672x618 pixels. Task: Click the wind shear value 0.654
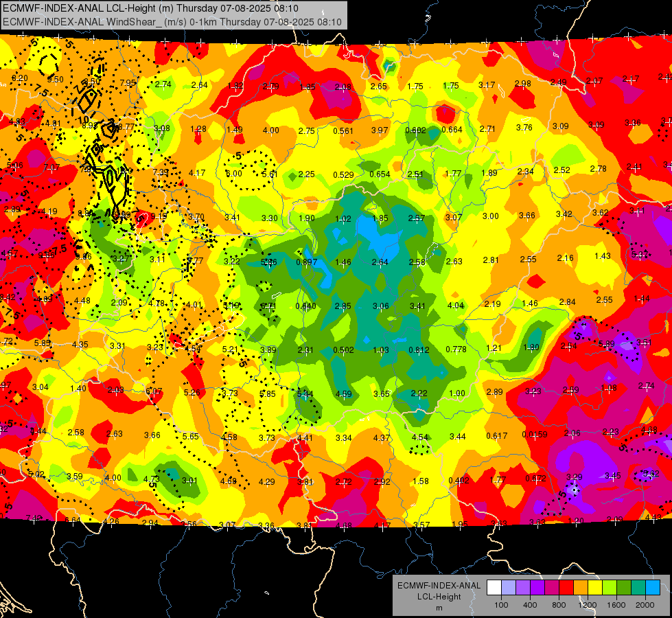click(x=380, y=174)
